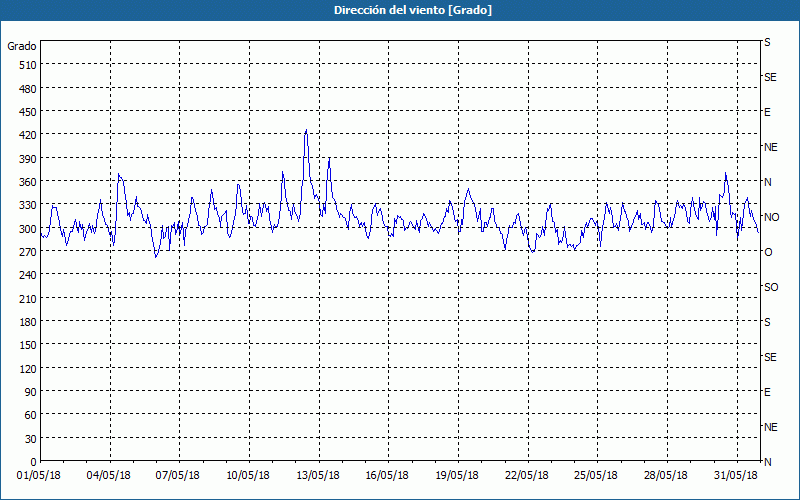Click the 450 degree axis label
The height and width of the screenshot is (500, 800).
click(x=28, y=112)
